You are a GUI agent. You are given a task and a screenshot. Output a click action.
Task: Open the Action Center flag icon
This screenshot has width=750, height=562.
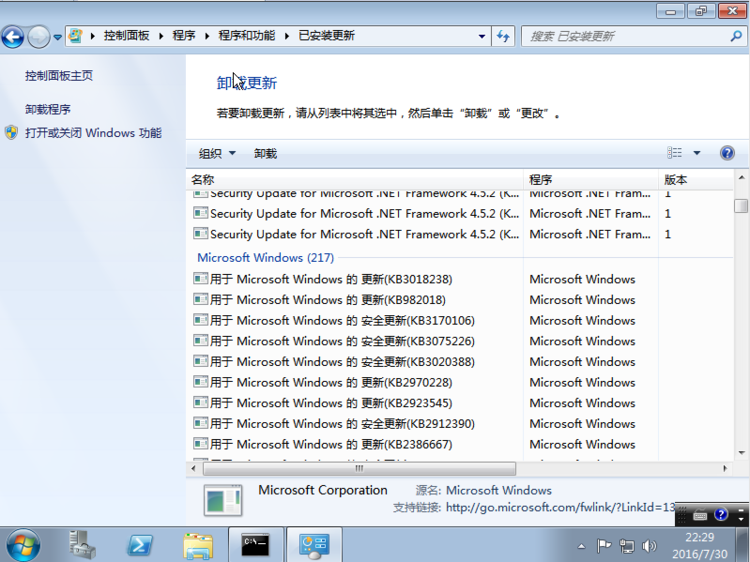click(x=604, y=546)
